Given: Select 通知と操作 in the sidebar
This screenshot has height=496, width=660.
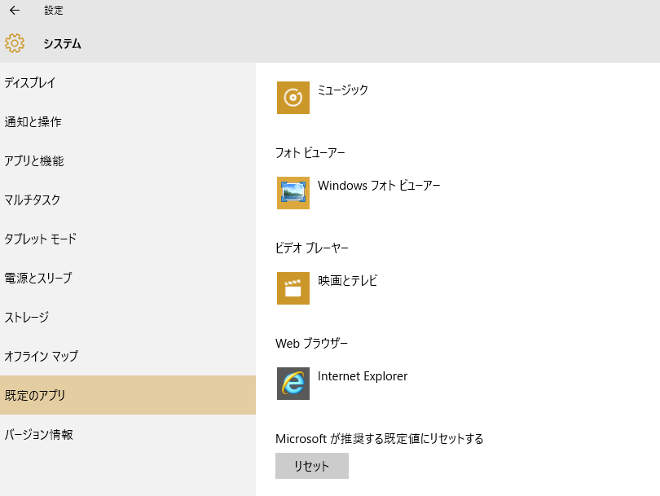Looking at the screenshot, I should point(33,122).
